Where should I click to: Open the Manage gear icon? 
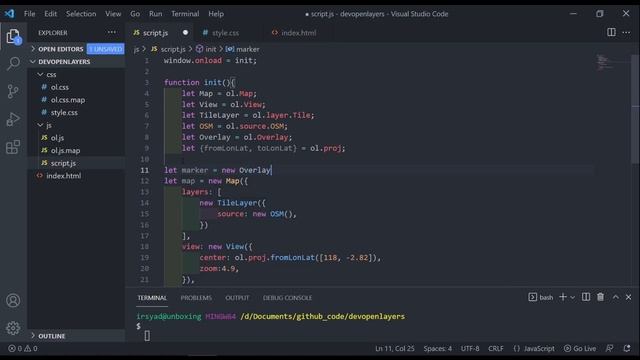13,328
